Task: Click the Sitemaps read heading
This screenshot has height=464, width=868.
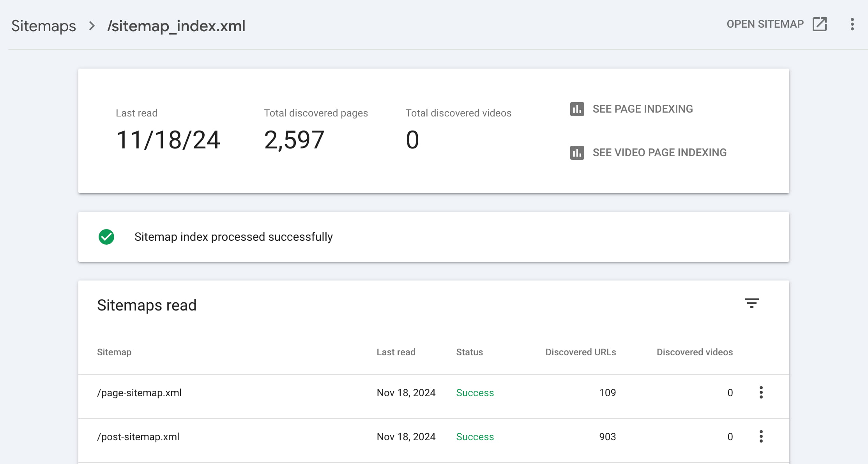Action: (147, 305)
